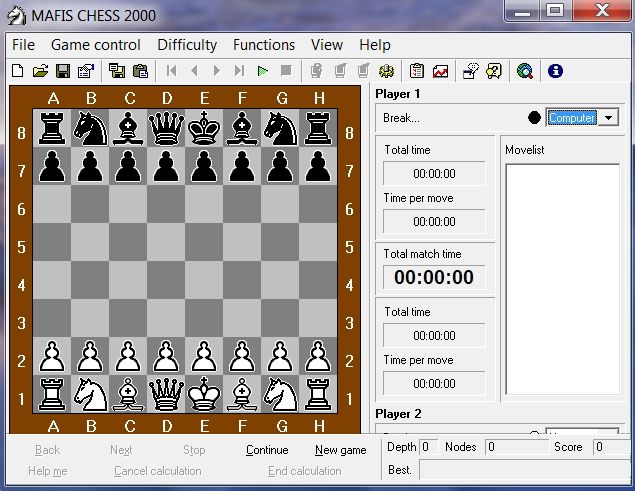Open a saved game with the folder icon
The height and width of the screenshot is (491, 635).
click(x=40, y=71)
